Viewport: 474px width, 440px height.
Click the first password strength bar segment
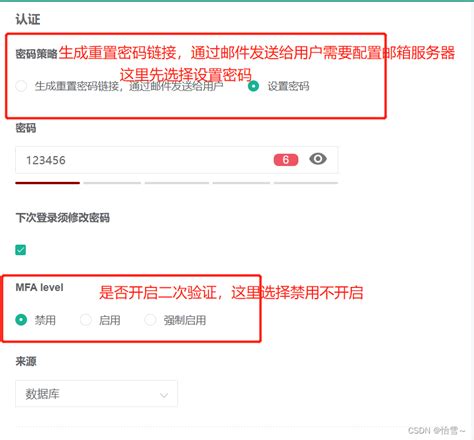[47, 183]
